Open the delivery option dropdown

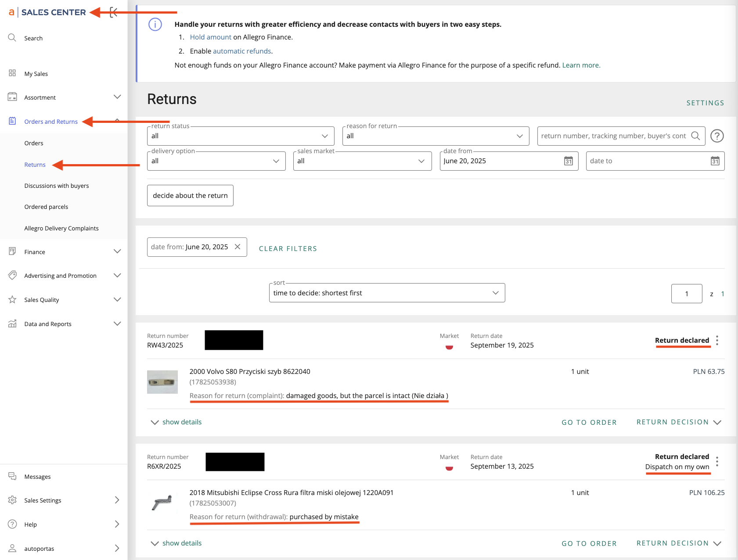coord(216,161)
